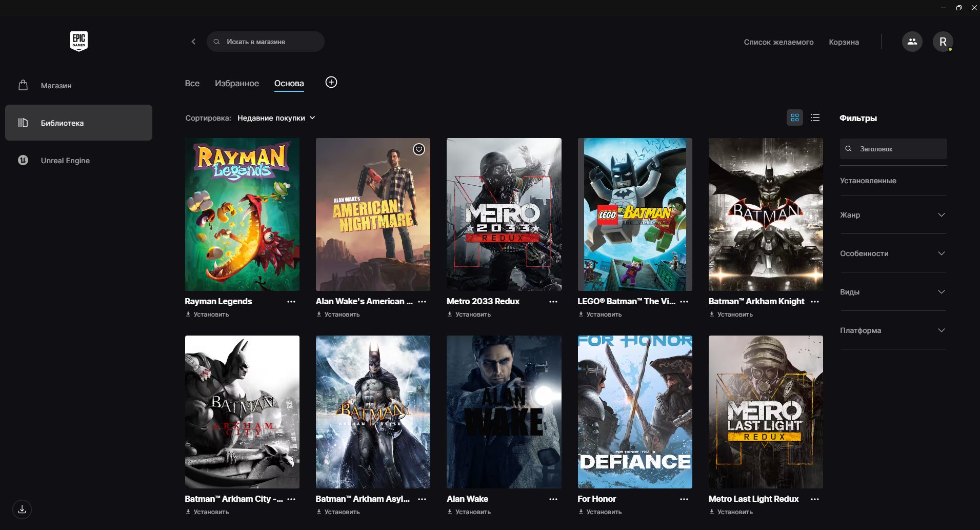
Task: Click the Заголовок filter search field
Action: 893,149
